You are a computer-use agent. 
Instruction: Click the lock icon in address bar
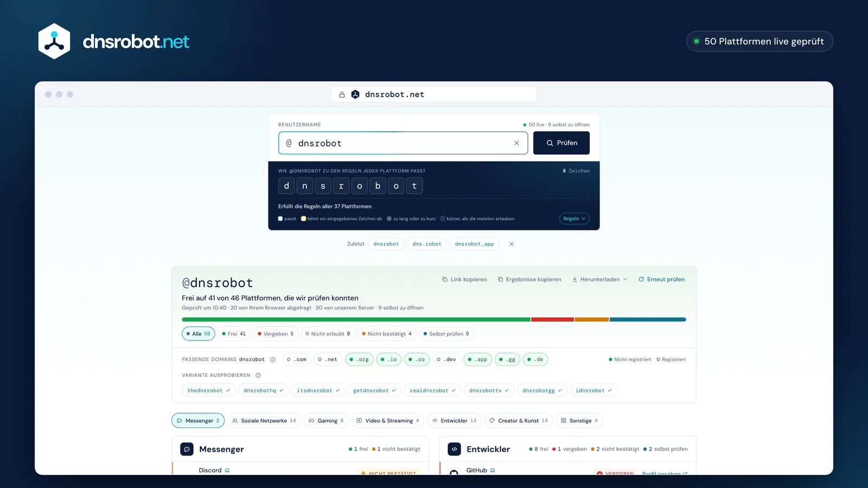[342, 94]
